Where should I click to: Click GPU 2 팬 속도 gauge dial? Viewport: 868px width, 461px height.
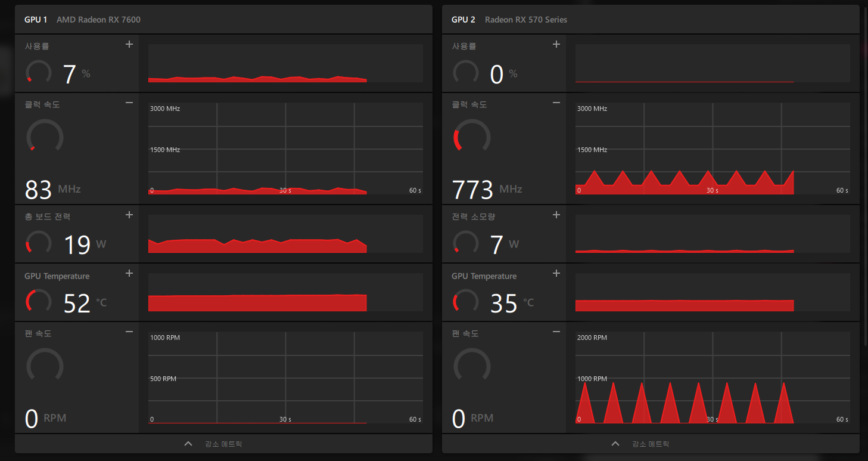(472, 365)
